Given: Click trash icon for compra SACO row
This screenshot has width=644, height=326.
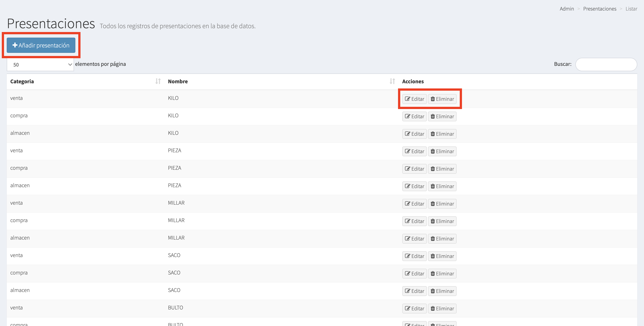Looking at the screenshot, I should (x=432, y=274).
